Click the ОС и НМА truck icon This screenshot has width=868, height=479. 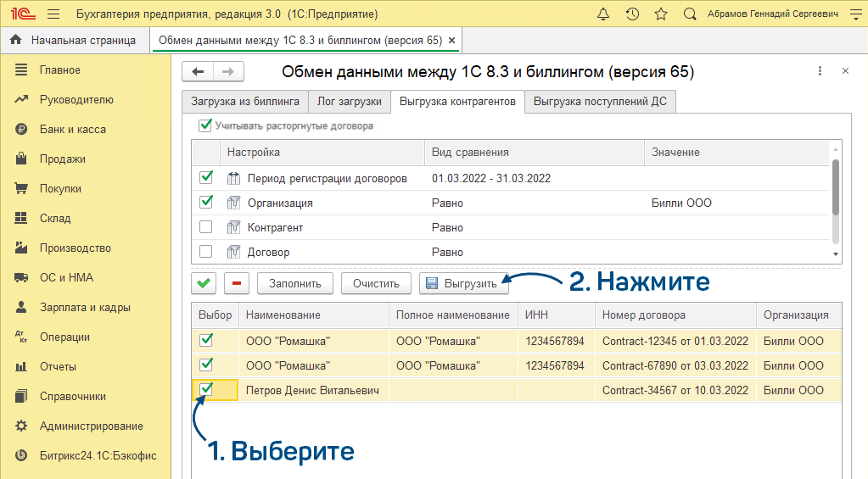click(21, 278)
